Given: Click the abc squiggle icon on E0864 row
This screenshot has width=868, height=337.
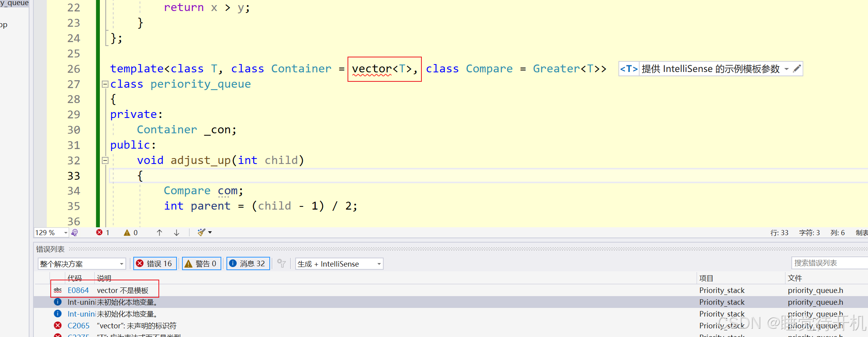Looking at the screenshot, I should (58, 290).
